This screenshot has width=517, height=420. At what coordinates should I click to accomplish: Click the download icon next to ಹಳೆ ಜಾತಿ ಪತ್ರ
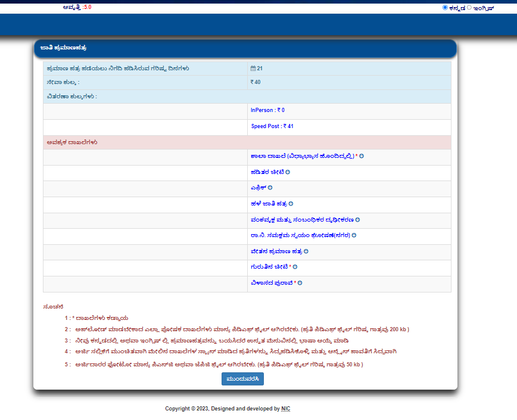click(291, 204)
